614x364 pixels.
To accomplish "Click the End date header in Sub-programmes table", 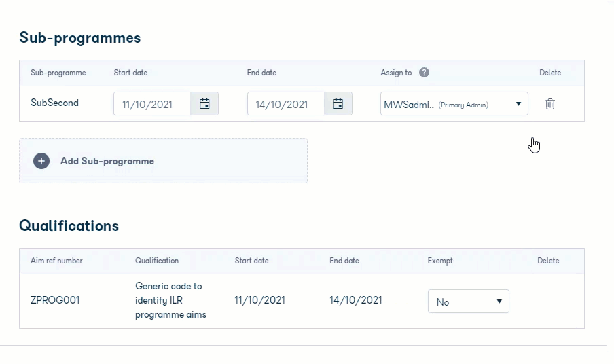I will coord(261,73).
